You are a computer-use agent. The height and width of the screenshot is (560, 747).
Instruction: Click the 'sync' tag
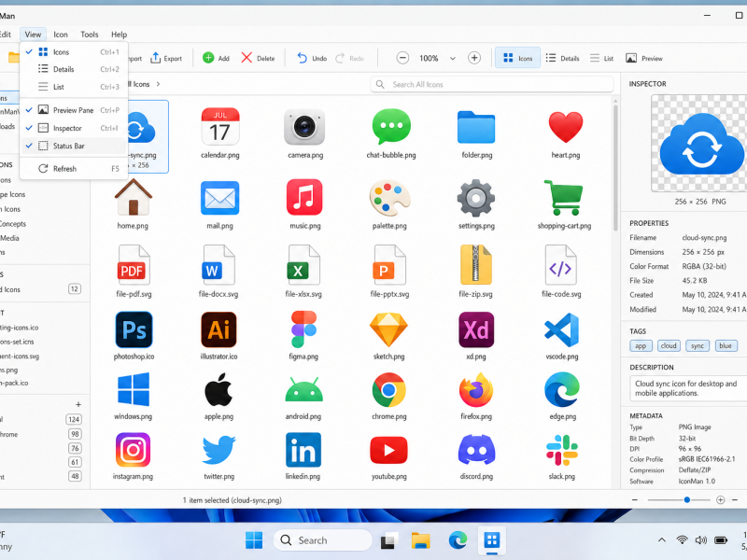pos(697,345)
